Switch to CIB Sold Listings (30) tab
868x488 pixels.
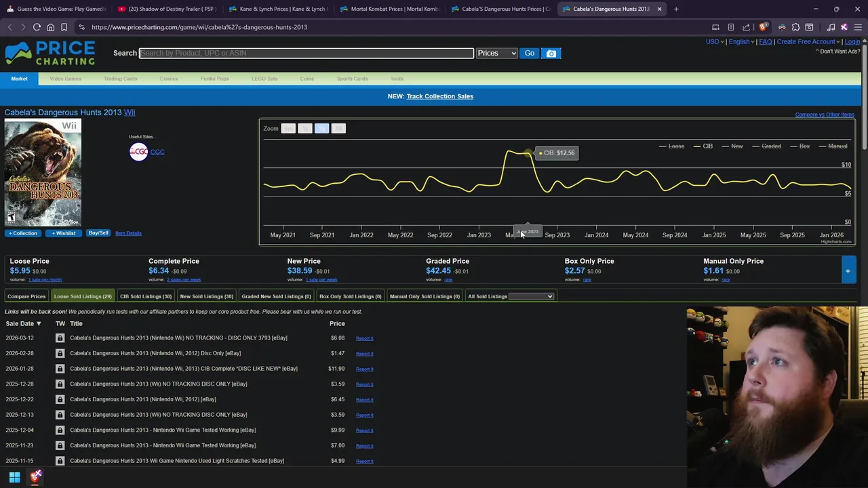click(x=146, y=296)
